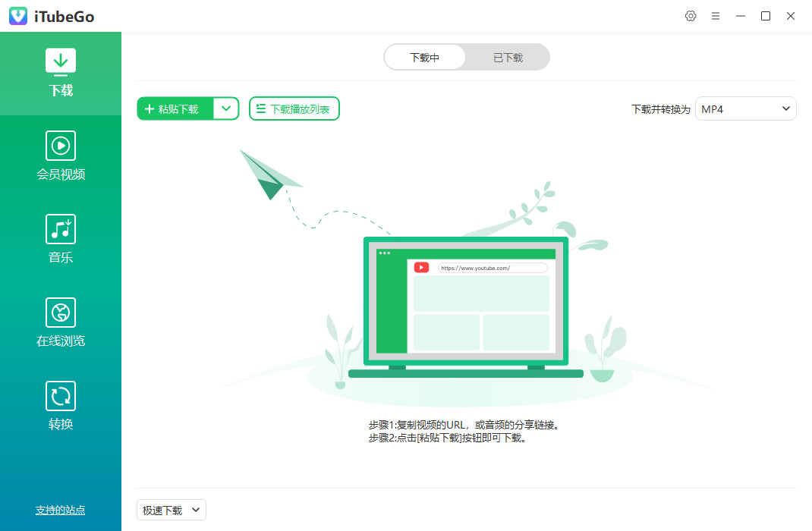The height and width of the screenshot is (531, 812).
Task: Open the 支持的站点 supported sites link
Action: click(60, 511)
